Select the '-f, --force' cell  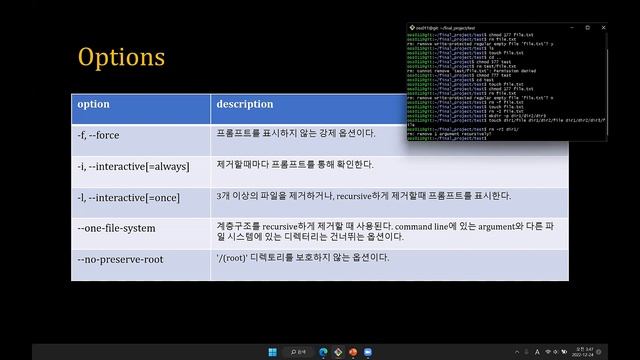click(141, 140)
